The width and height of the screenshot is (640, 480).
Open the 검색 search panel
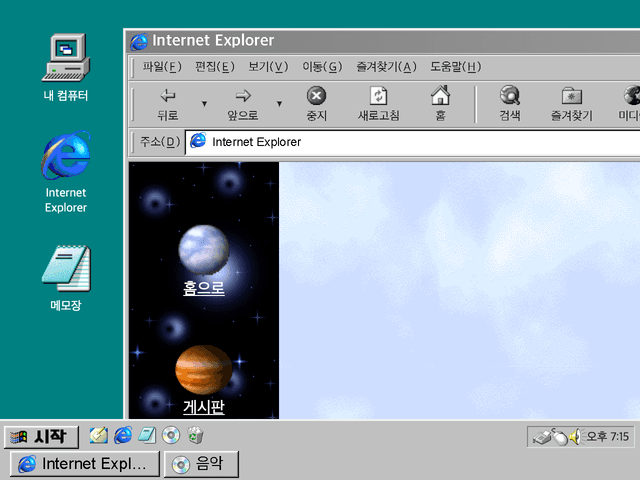(510, 103)
